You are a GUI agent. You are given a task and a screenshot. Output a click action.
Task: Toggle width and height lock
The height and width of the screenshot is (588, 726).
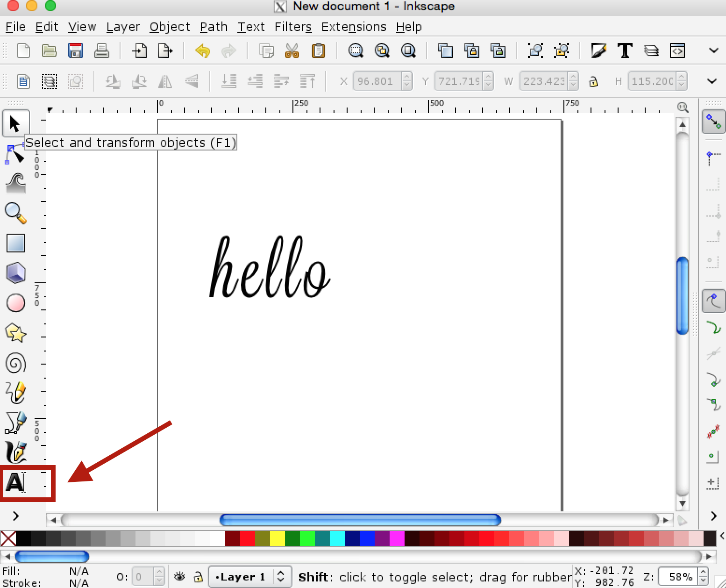[593, 81]
